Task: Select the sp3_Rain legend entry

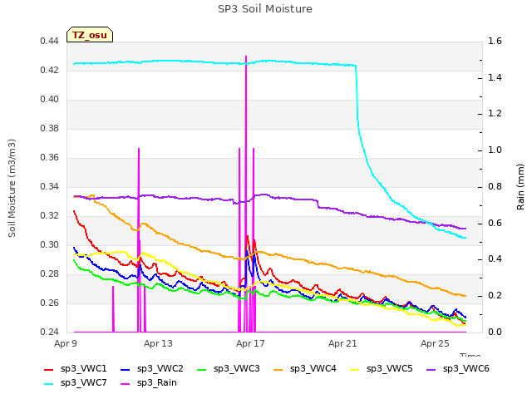Action: click(149, 382)
